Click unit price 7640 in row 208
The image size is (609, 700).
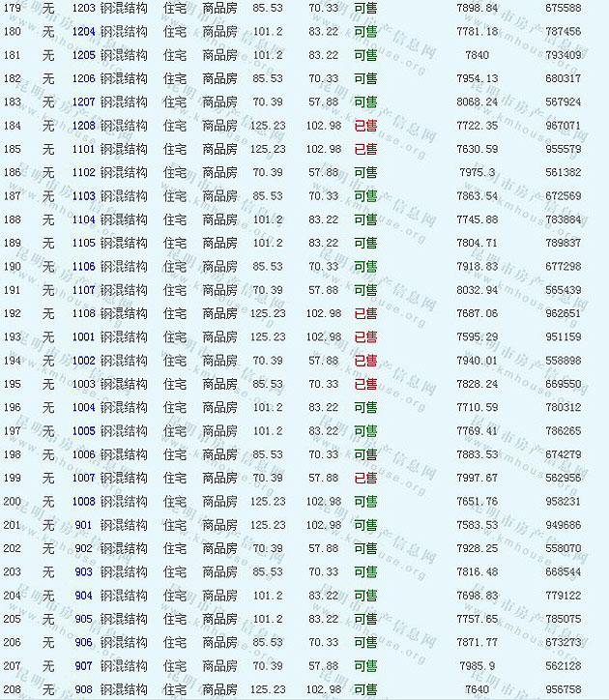[x=478, y=689]
